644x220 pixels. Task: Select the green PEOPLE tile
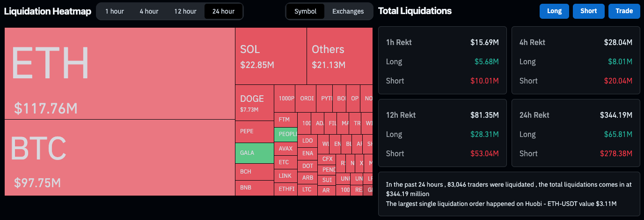click(x=285, y=135)
